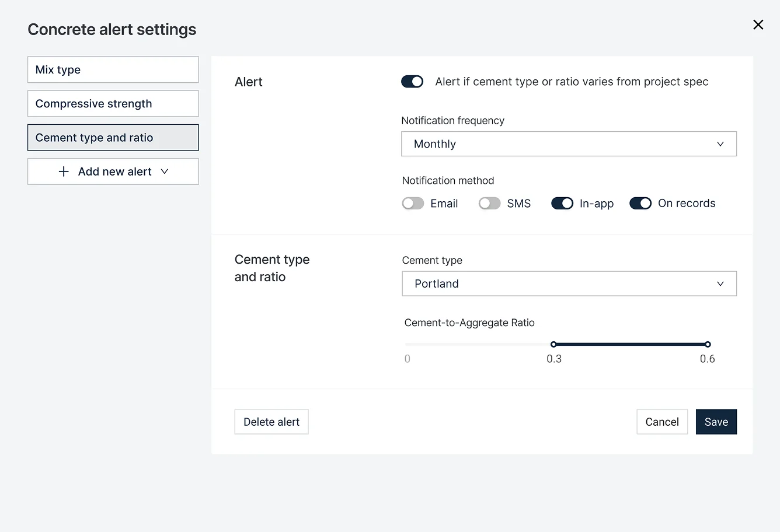Open the Monthly frequency dropdown

click(569, 144)
